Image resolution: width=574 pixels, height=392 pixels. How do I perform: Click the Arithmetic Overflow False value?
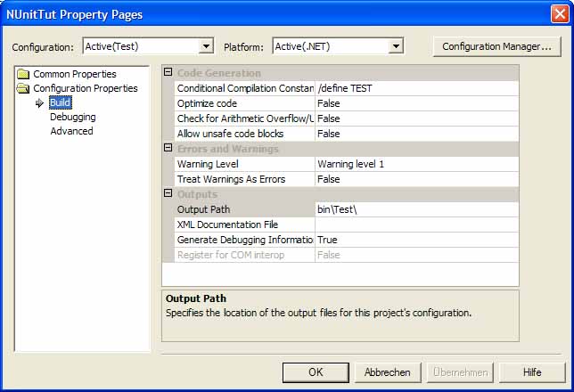pos(416,118)
